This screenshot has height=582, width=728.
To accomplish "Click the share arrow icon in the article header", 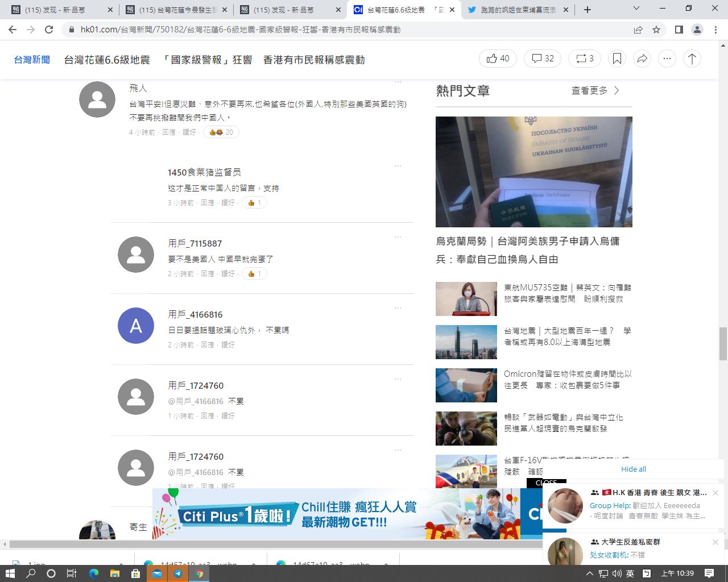I will 642,59.
